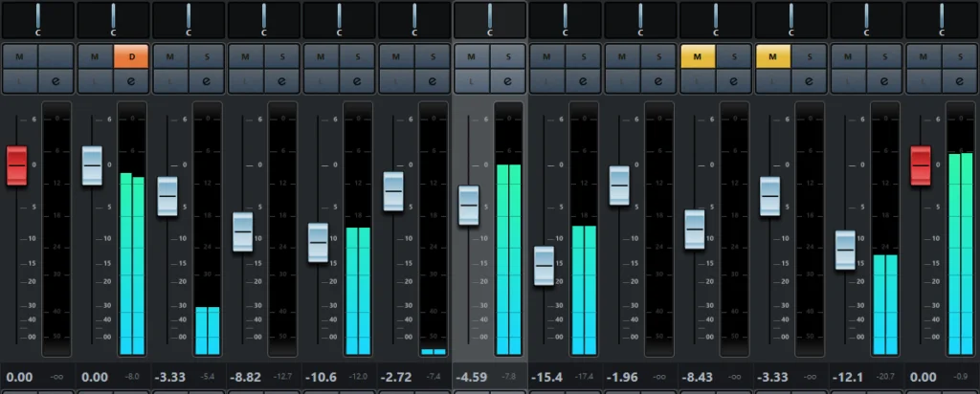This screenshot has height=394, width=980.
Task: Enable Listen (L) on the -1.96 channel
Action: pyautogui.click(x=622, y=81)
